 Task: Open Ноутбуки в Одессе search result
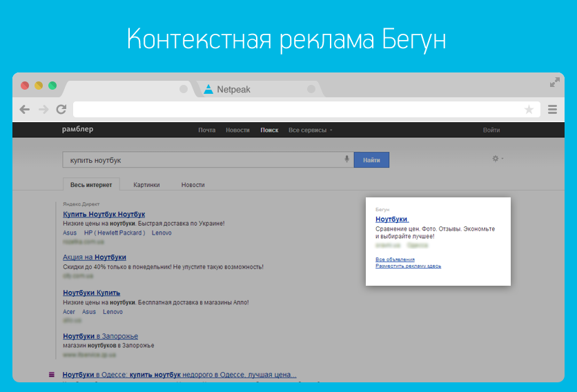179,375
